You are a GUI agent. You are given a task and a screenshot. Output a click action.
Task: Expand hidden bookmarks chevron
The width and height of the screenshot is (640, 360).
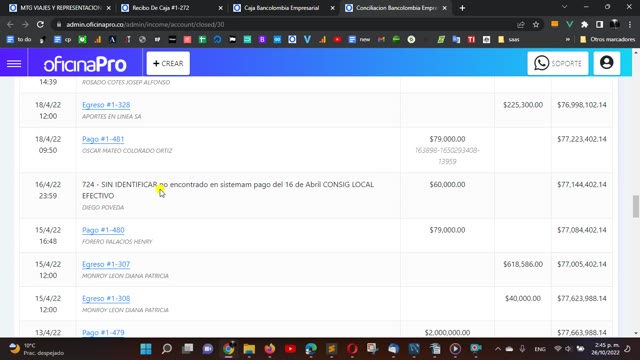[568, 40]
